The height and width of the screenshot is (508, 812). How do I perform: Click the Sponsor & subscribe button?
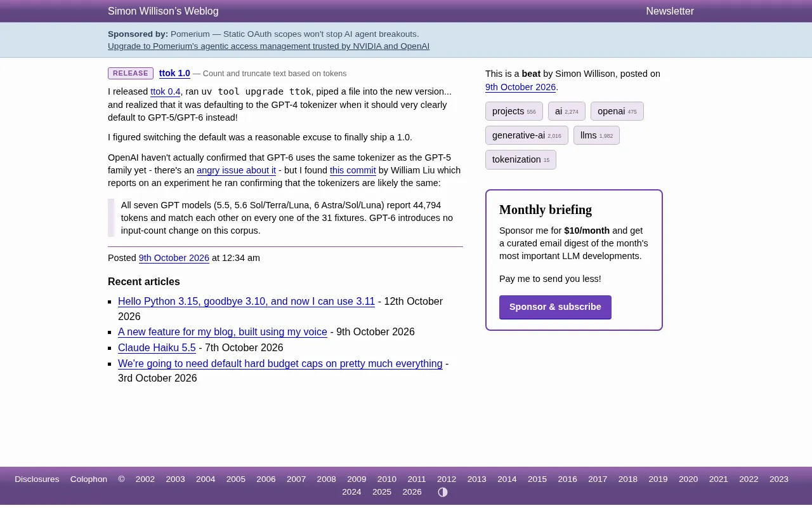(555, 307)
